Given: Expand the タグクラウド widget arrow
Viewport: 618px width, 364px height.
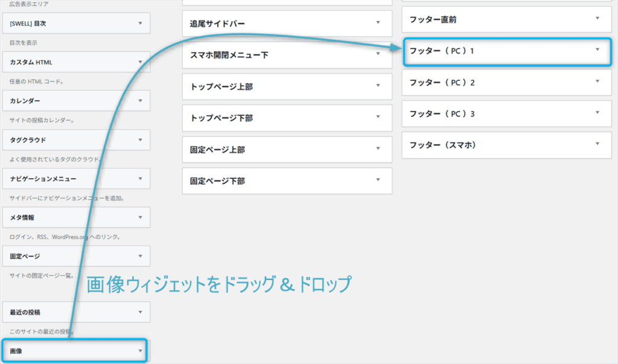Looking at the screenshot, I should point(140,139).
